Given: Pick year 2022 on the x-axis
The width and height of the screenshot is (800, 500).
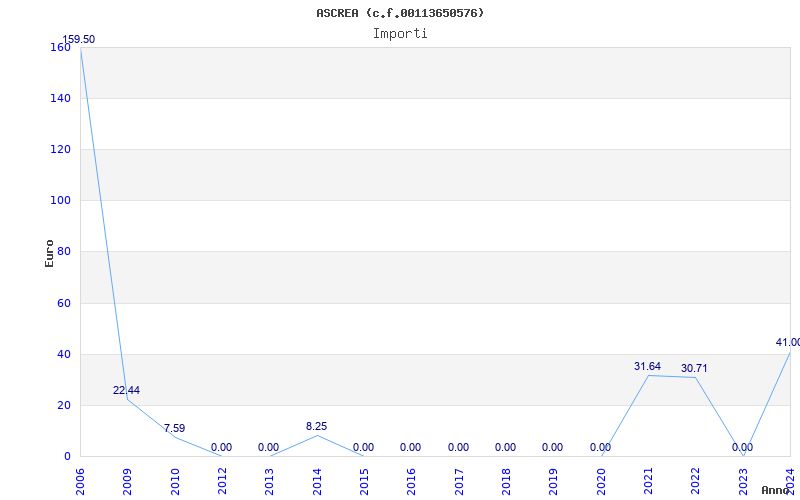Looking at the screenshot, I should [695, 482].
